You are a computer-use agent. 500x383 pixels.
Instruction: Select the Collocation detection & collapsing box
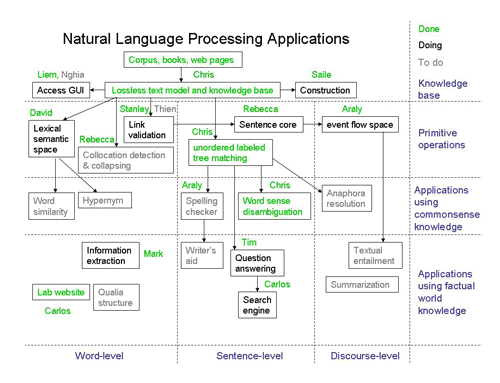[x=126, y=160]
